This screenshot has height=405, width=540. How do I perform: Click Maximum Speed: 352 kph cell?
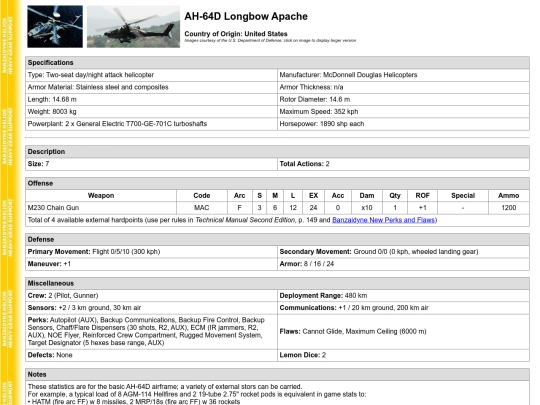[x=403, y=112]
